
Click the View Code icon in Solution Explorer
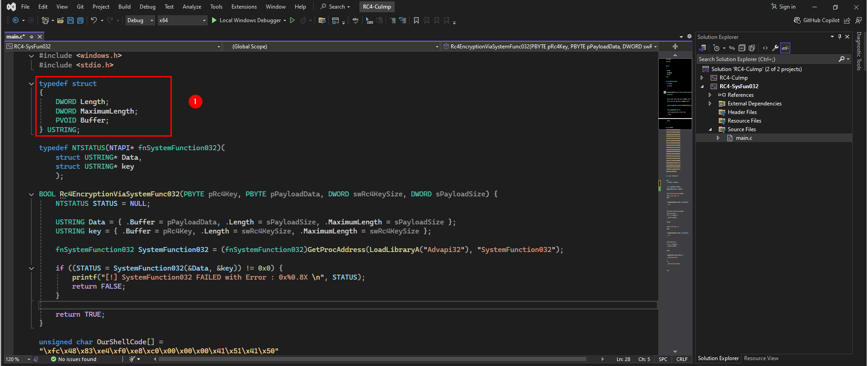pyautogui.click(x=765, y=48)
